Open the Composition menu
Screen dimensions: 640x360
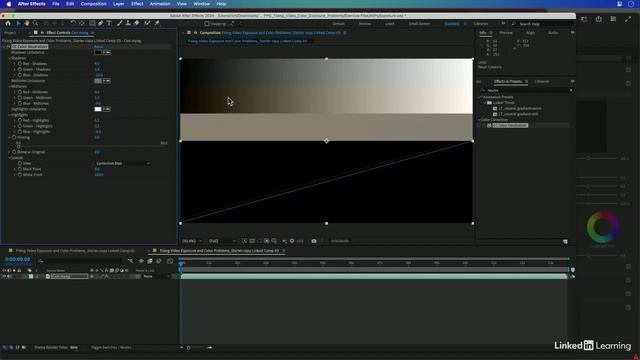[x=93, y=4]
